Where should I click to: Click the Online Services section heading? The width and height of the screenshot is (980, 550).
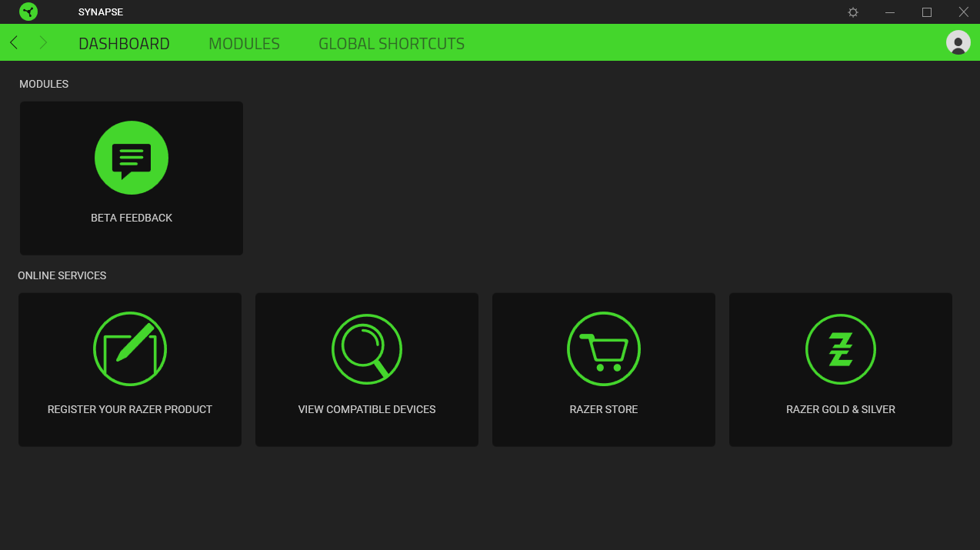click(62, 275)
